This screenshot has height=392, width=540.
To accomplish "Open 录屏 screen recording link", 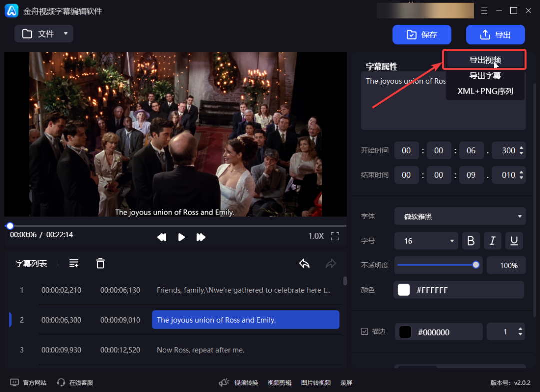I will [x=346, y=383].
